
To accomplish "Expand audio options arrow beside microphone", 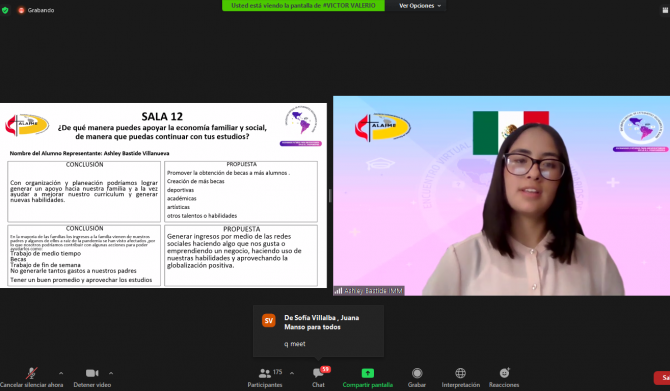I will [61, 373].
